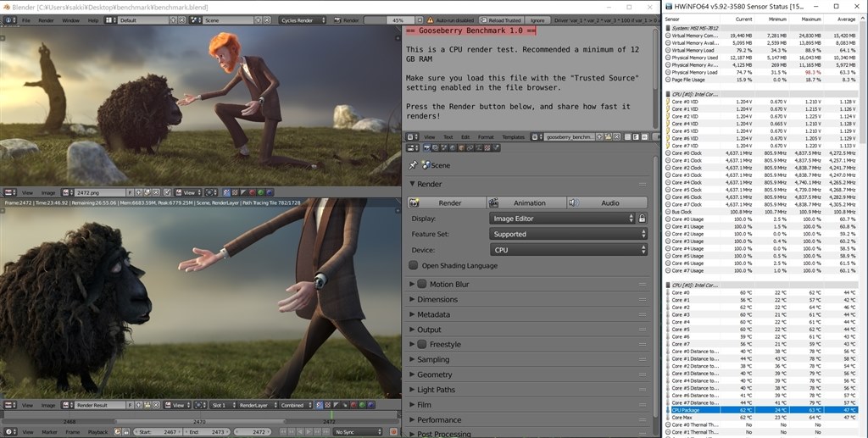Click the pin icon beside Scene

[x=413, y=165]
